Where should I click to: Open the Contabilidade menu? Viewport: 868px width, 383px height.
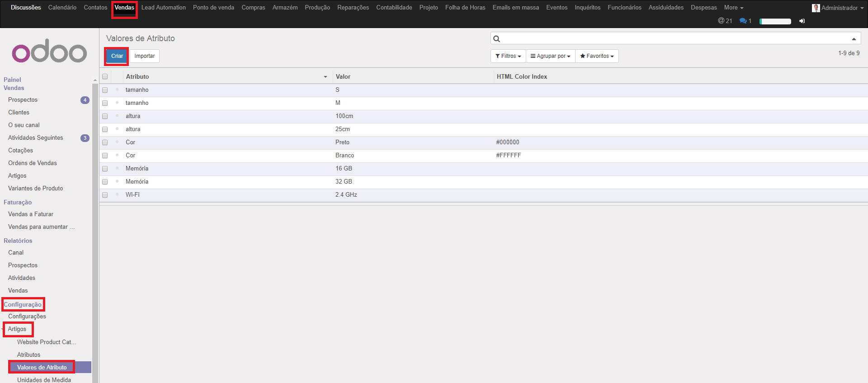[394, 8]
